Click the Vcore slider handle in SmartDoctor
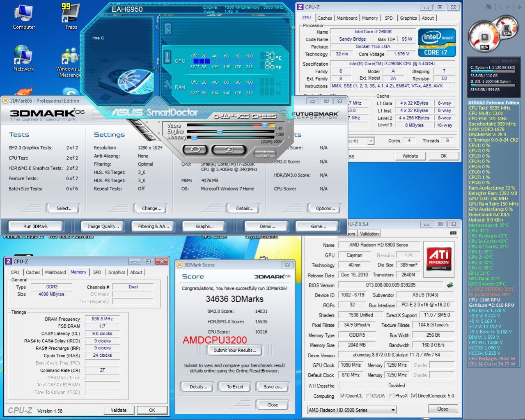The image size is (525, 420). (265, 125)
